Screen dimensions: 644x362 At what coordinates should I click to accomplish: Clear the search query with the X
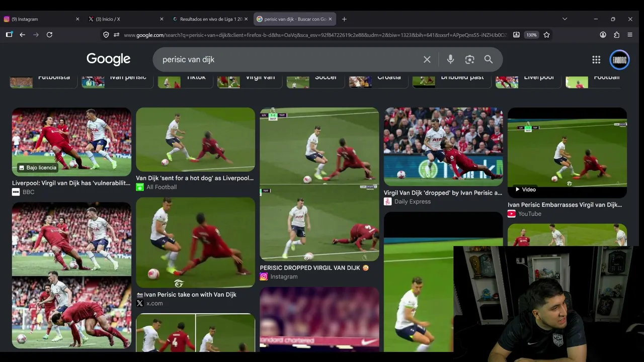pyautogui.click(x=427, y=59)
